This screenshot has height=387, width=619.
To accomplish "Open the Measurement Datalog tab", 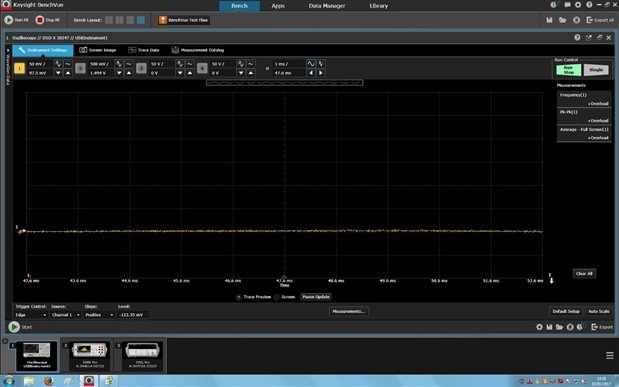I will tap(198, 50).
